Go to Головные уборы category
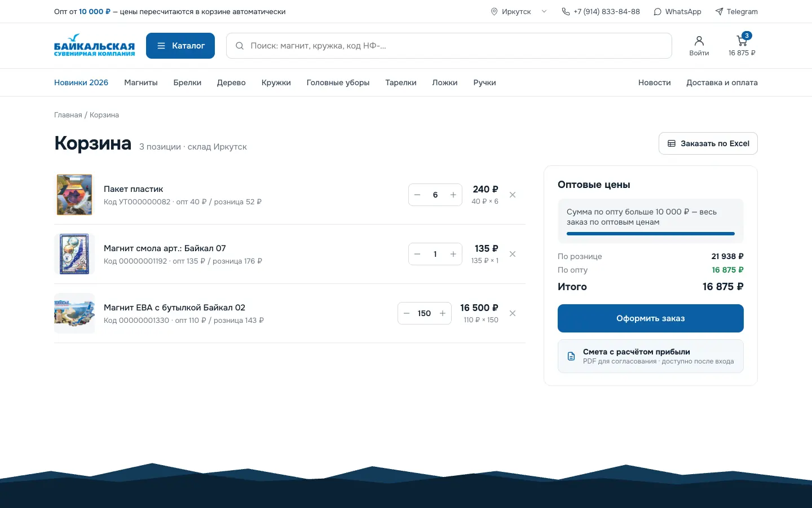The image size is (812, 508). point(338,82)
